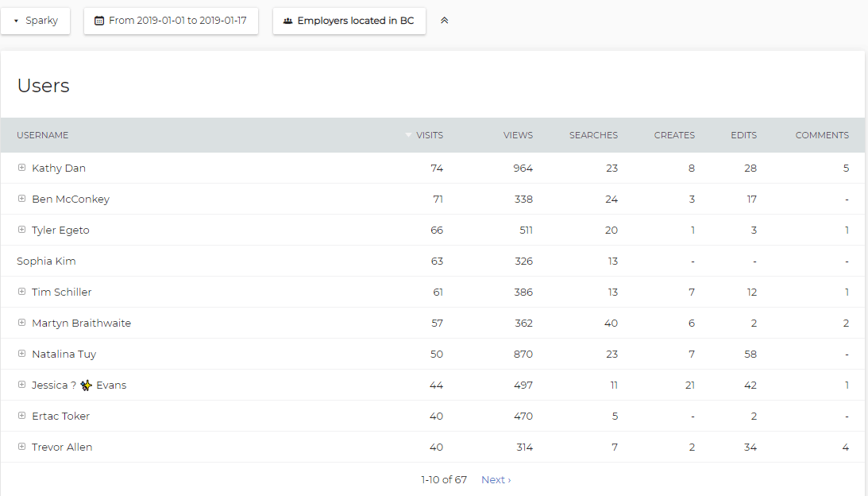Expand the Tim Schiller row
This screenshot has width=868, height=496.
(21, 292)
